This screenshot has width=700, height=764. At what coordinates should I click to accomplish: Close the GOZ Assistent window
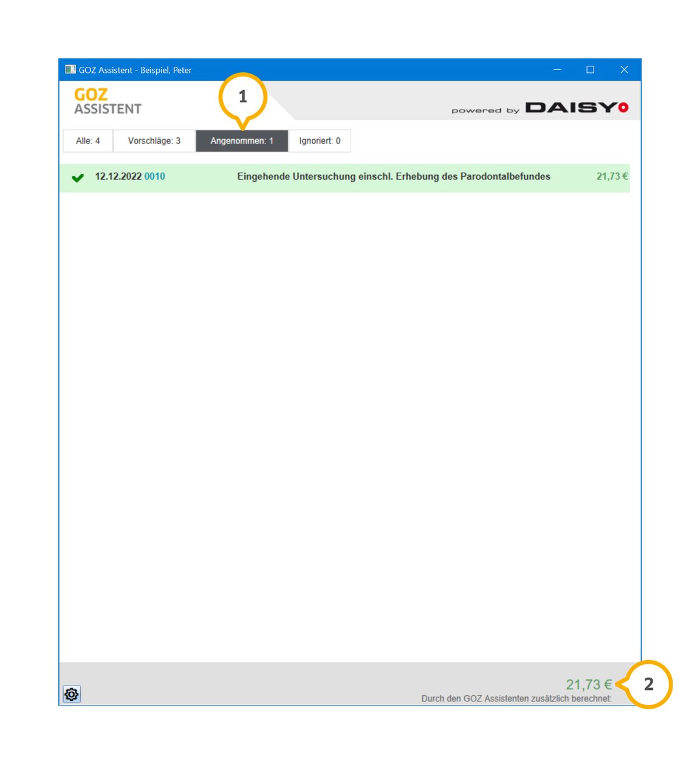pos(624,70)
